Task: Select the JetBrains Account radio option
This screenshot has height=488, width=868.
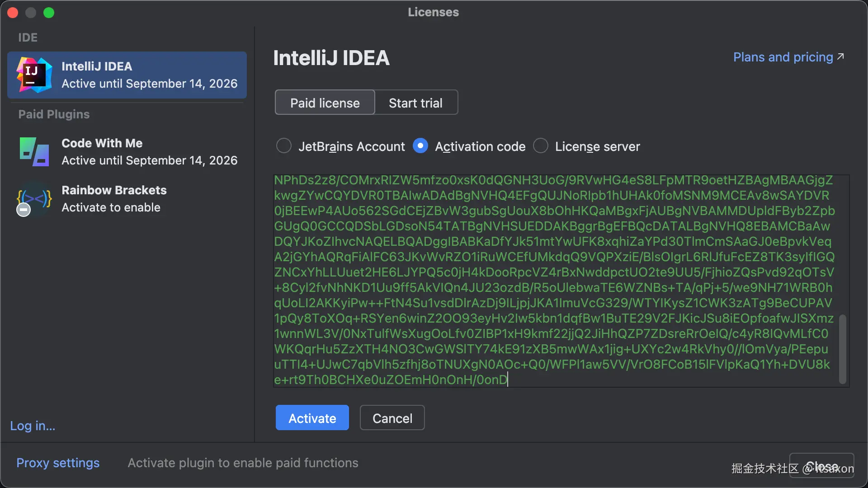Action: coord(284,146)
